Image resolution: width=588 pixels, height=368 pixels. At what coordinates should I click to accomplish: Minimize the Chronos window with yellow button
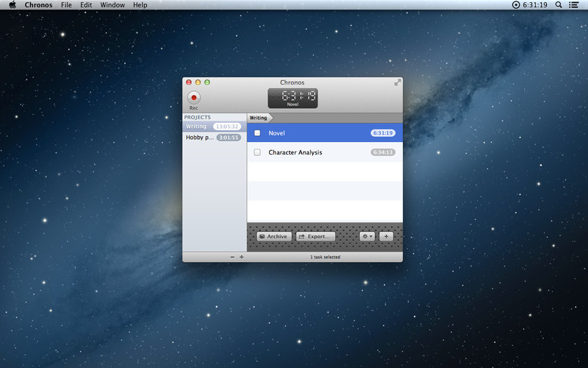[198, 82]
